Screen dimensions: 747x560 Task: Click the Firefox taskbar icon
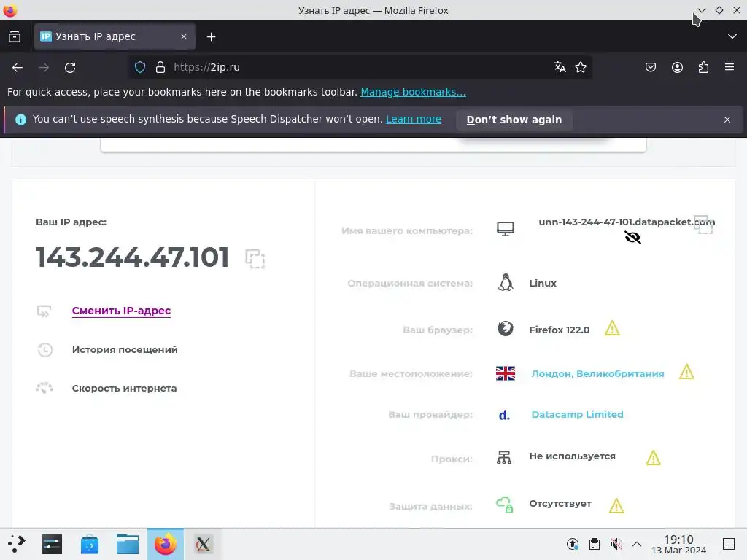[x=166, y=544]
